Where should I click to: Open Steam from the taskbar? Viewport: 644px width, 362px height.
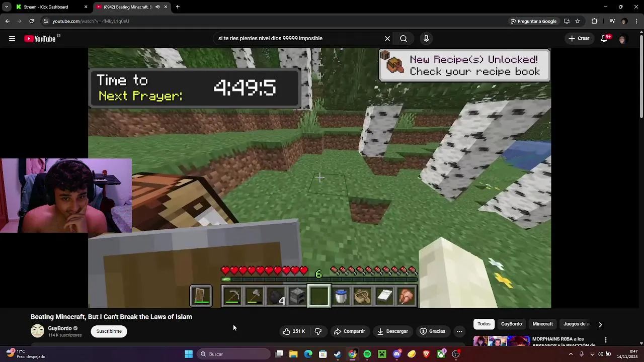point(338,354)
